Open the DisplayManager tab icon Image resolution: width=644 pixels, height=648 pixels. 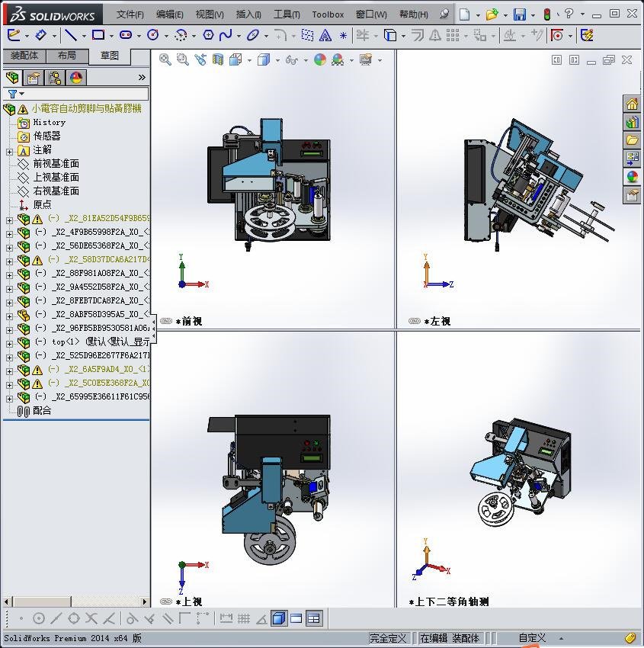point(76,78)
